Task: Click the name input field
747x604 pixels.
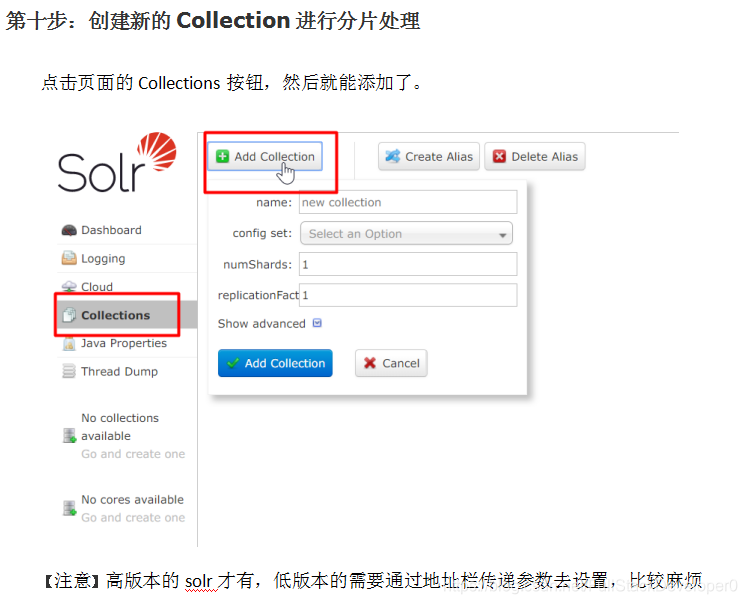Action: [x=408, y=202]
